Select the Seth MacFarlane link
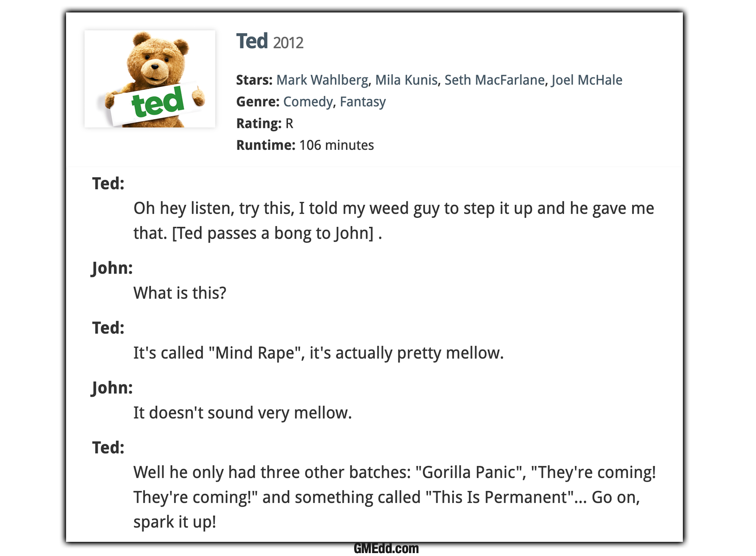756x556 pixels. (494, 80)
